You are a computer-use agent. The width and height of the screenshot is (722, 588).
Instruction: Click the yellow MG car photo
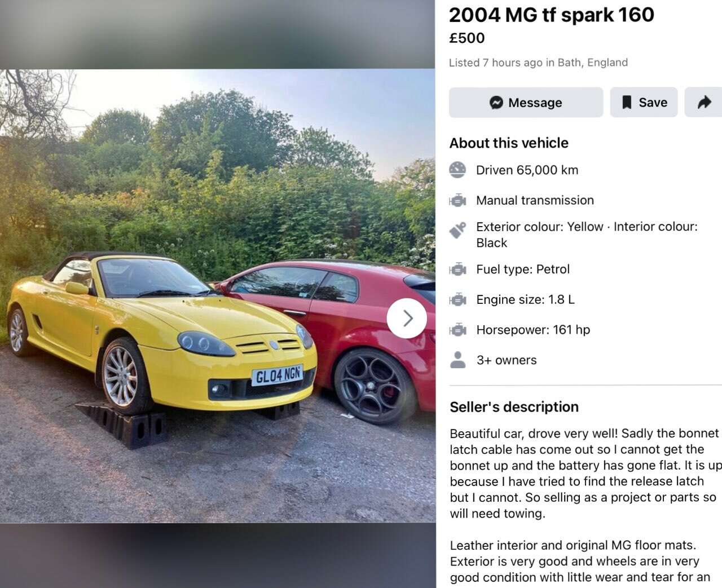pyautogui.click(x=218, y=296)
